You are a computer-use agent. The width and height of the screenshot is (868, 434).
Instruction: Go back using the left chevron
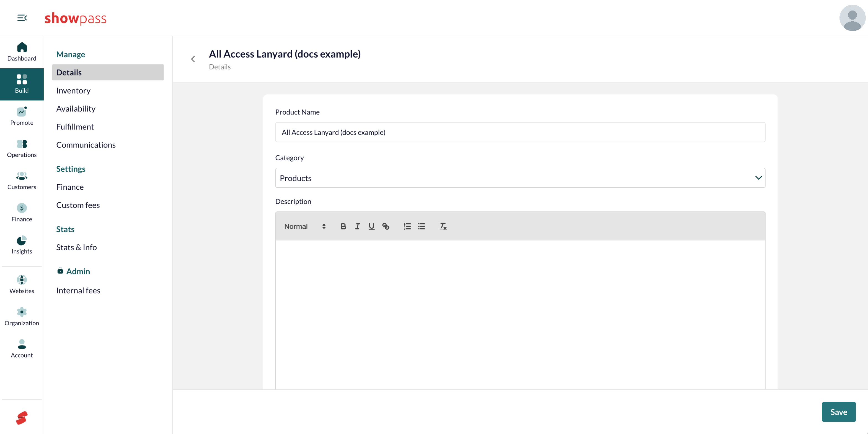(193, 59)
